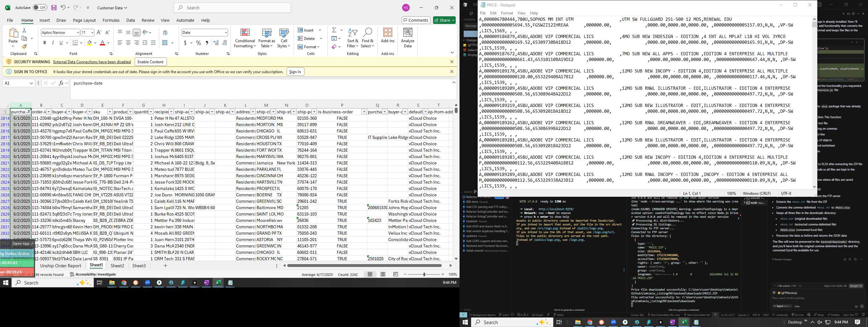Click the HS account avatar
The height and width of the screenshot is (327, 868).
click(x=406, y=8)
